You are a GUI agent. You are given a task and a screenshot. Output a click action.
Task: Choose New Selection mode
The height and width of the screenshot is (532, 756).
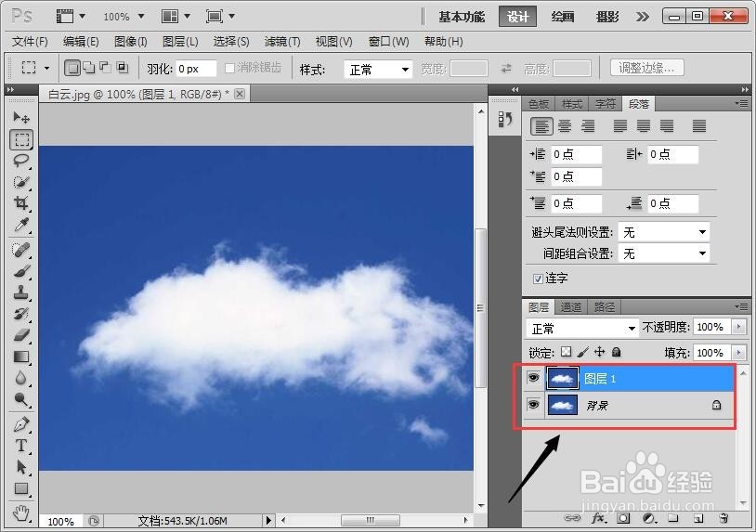click(72, 68)
